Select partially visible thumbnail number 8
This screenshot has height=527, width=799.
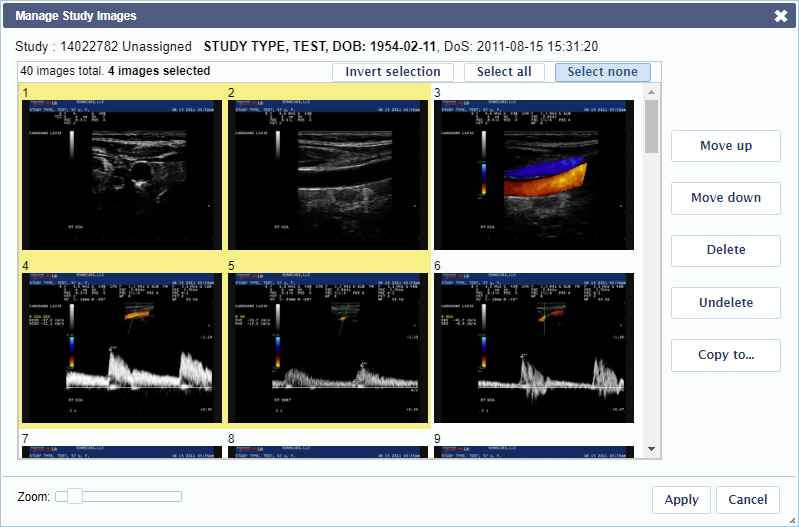pyautogui.click(x=328, y=452)
